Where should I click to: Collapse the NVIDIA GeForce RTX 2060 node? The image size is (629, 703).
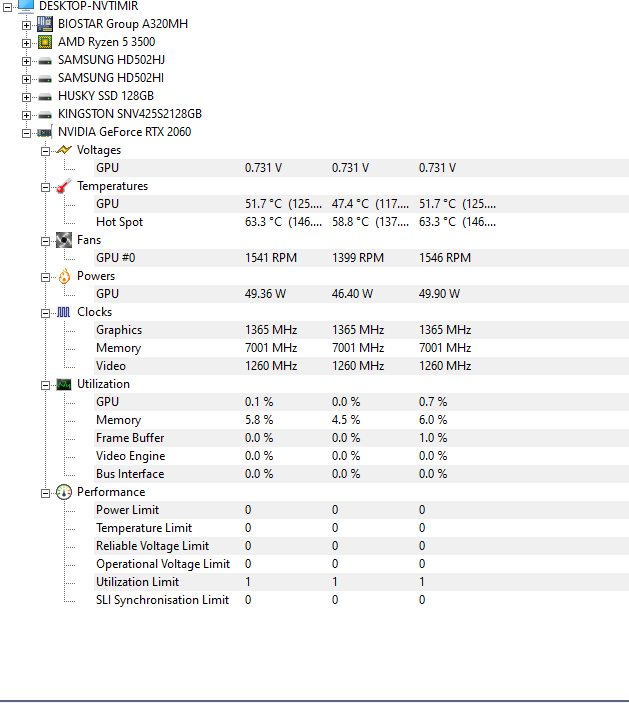pos(26,133)
